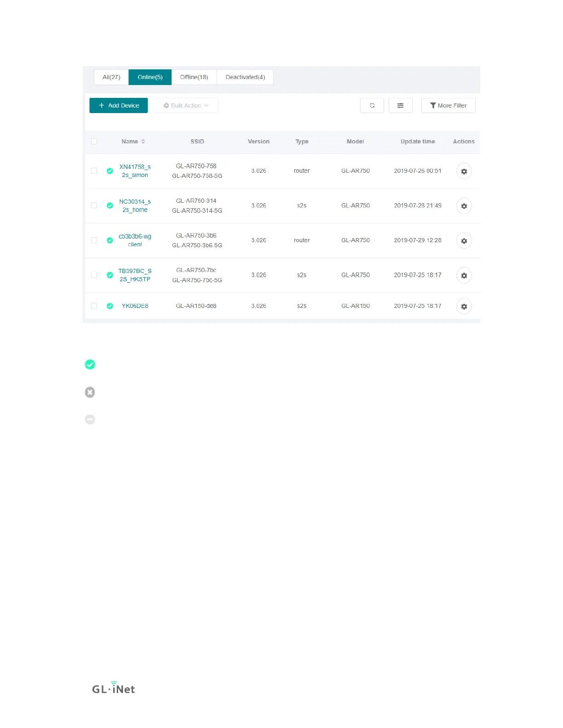Expand the Bulk Action dropdown
563x728 pixels.
tap(186, 105)
